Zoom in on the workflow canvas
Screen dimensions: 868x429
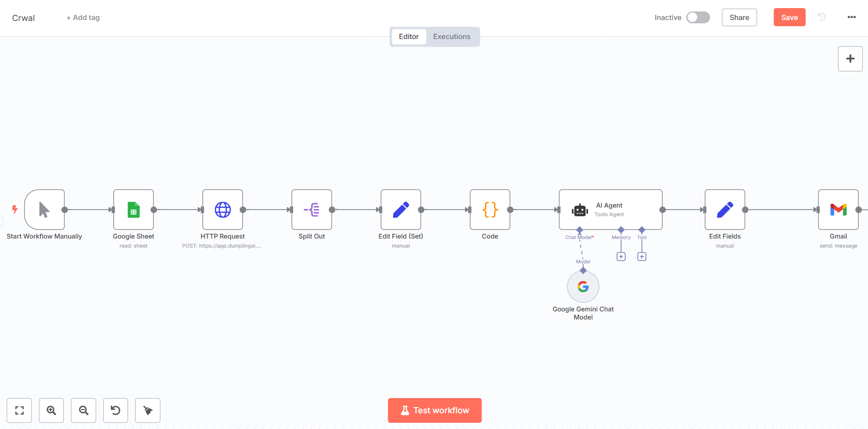click(x=51, y=410)
